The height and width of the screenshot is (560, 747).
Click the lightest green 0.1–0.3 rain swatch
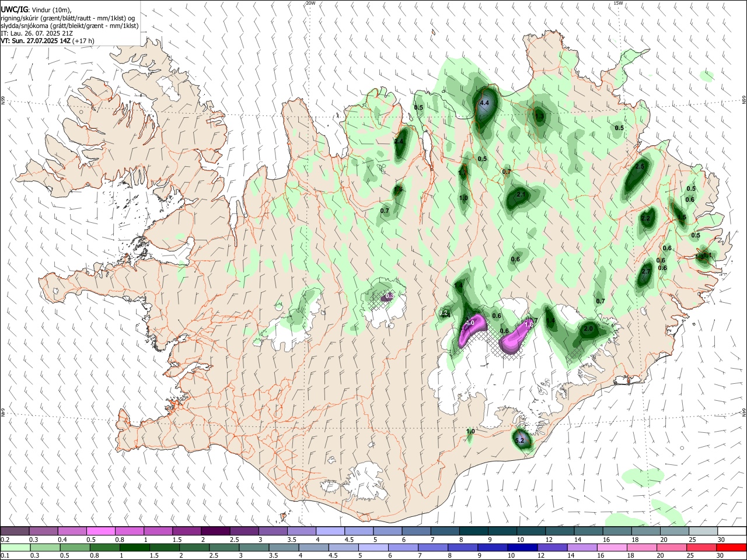(x=16, y=547)
